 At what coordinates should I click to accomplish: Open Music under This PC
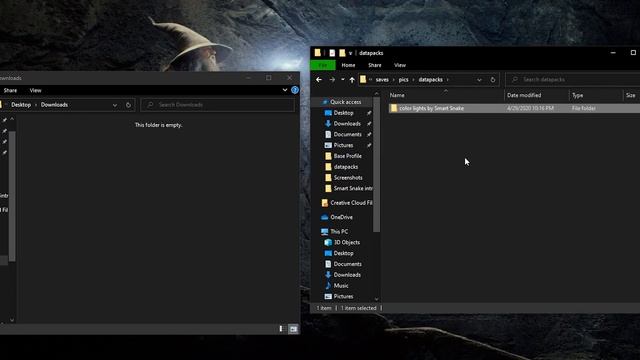pos(341,286)
